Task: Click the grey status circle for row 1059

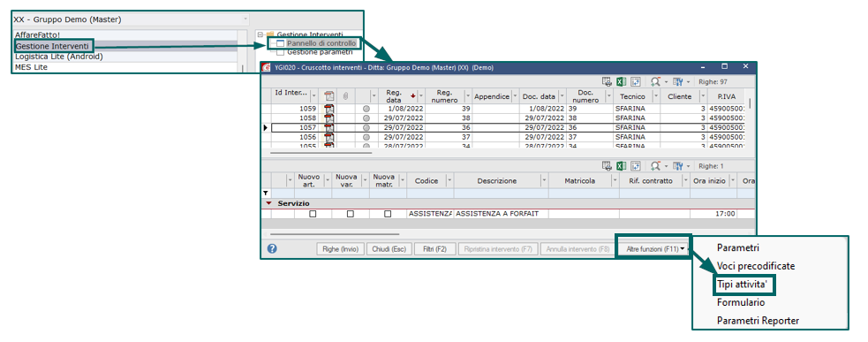Action: click(366, 109)
